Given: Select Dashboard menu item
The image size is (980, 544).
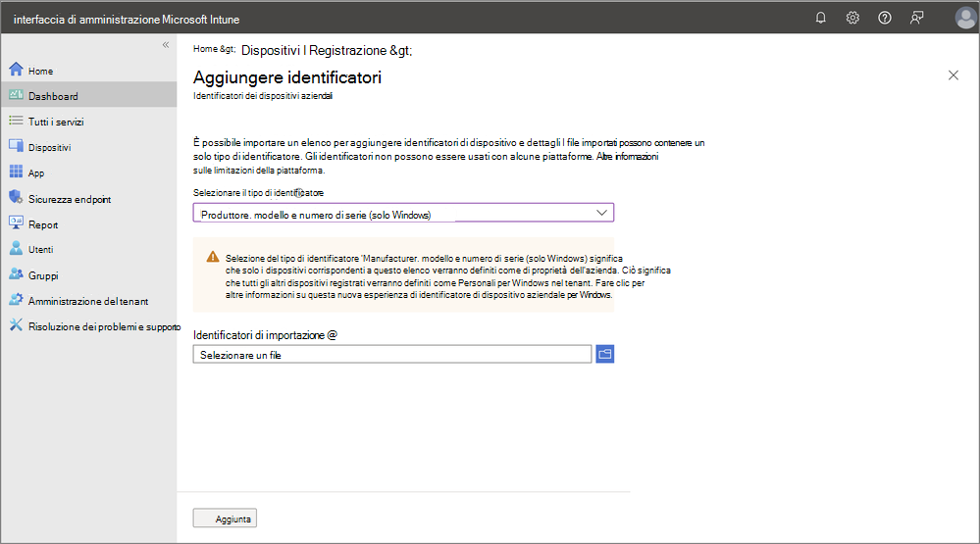Looking at the screenshot, I should pyautogui.click(x=88, y=95).
